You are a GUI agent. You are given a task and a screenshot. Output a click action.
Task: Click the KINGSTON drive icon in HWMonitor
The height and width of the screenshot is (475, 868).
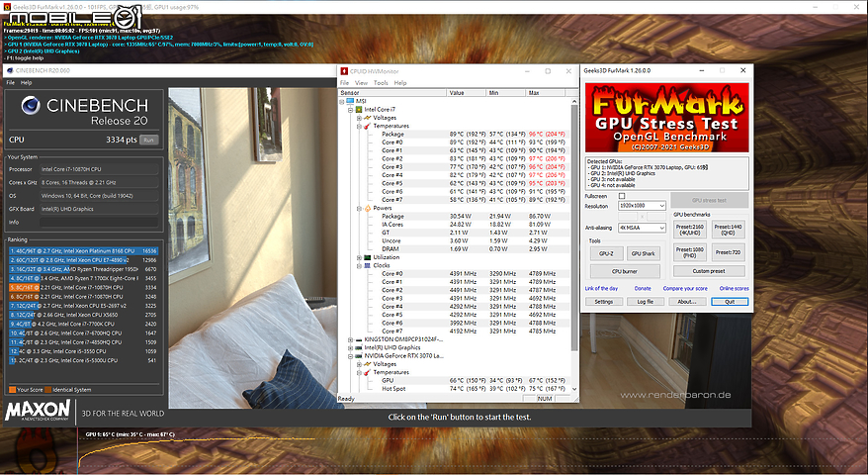(358, 339)
